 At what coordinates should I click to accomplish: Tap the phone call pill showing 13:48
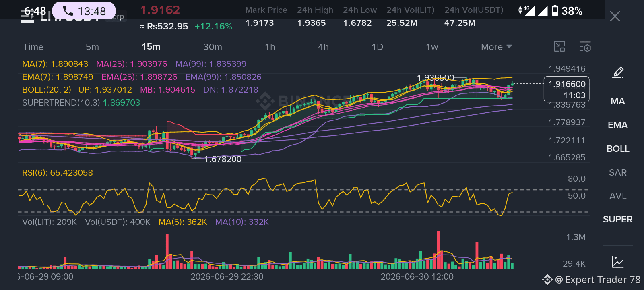(84, 11)
